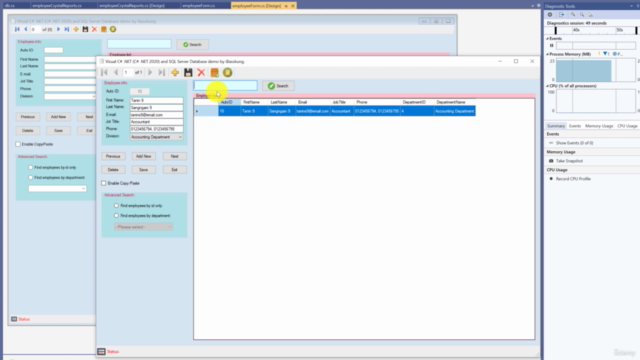Image resolution: width=640 pixels, height=360 pixels.
Task: Click previous-record arrow in designer form toolbar
Action: [x=26, y=29]
